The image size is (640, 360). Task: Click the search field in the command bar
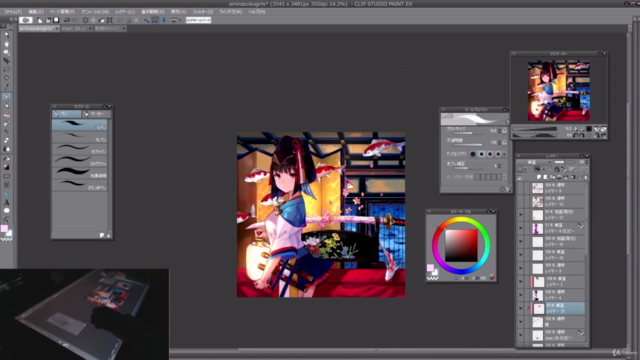click(x=199, y=20)
